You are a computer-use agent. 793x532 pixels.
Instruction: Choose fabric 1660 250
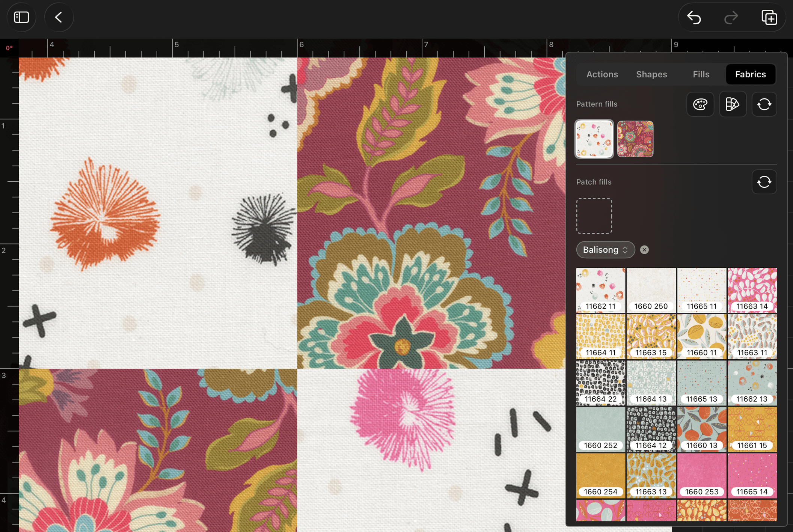pos(651,290)
